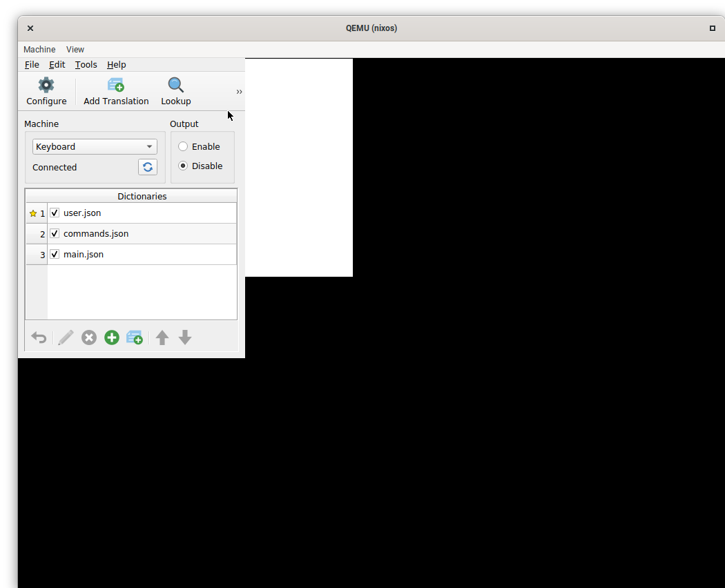Open the QEMU View menu
The height and width of the screenshot is (588, 725).
[x=75, y=50]
